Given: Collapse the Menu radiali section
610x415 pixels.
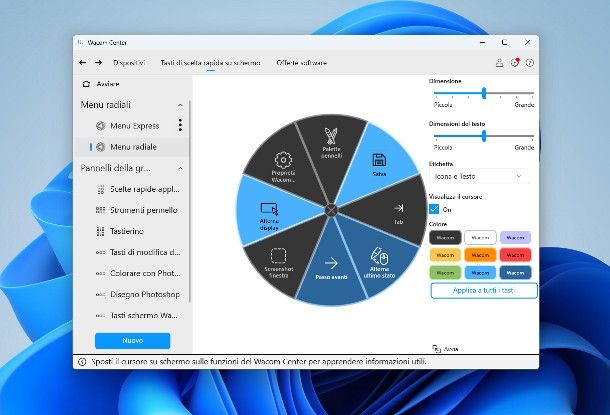Looking at the screenshot, I should pyautogui.click(x=180, y=105).
